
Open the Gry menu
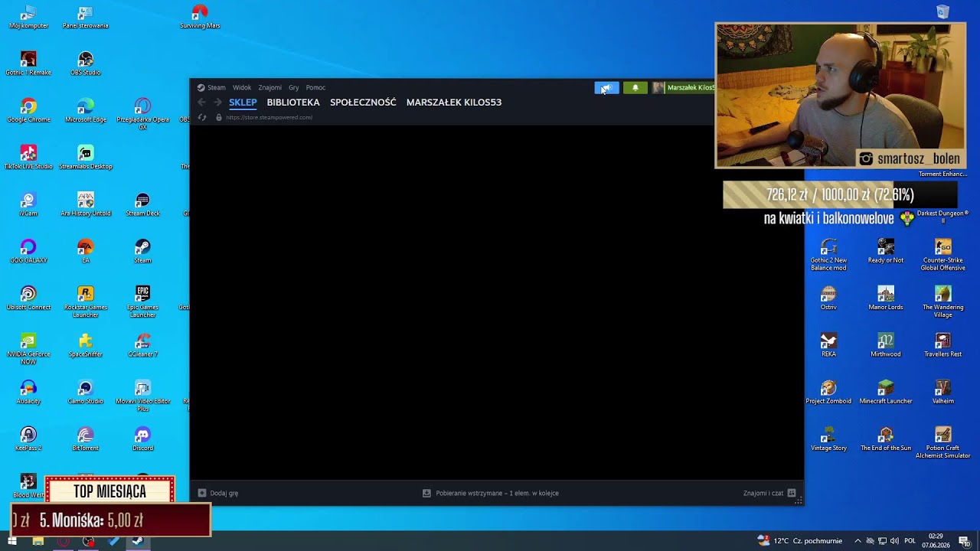(x=293, y=87)
